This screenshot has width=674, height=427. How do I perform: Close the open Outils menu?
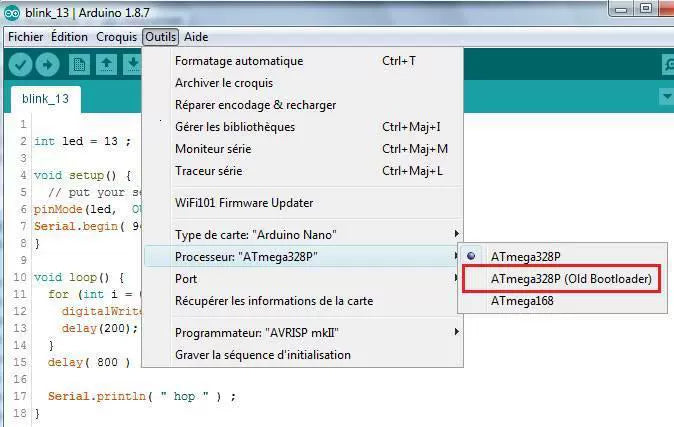coord(160,37)
